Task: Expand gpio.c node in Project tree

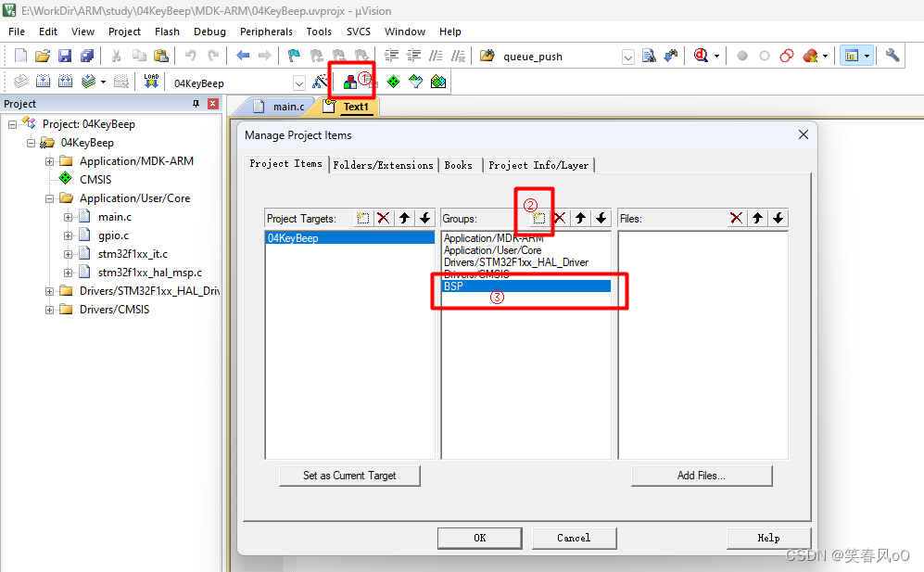Action: pyautogui.click(x=69, y=235)
